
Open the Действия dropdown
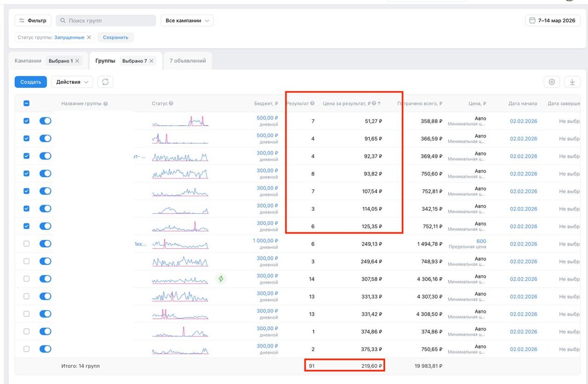[72, 82]
